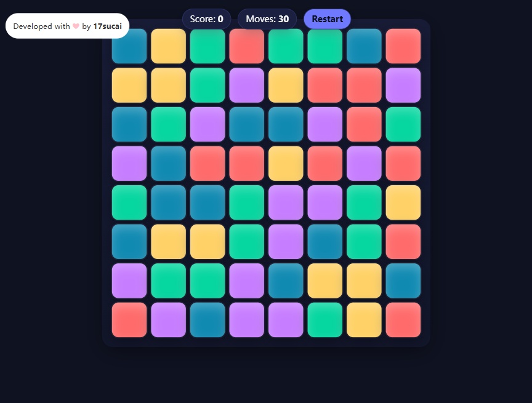Choose the only red tile in the third row
The height and width of the screenshot is (403, 532).
click(x=364, y=124)
